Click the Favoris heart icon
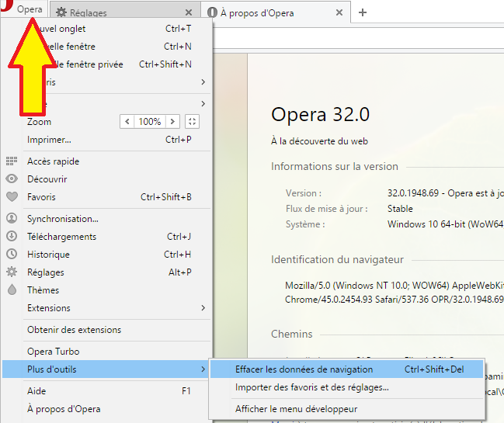This screenshot has width=504, height=423. [x=12, y=196]
